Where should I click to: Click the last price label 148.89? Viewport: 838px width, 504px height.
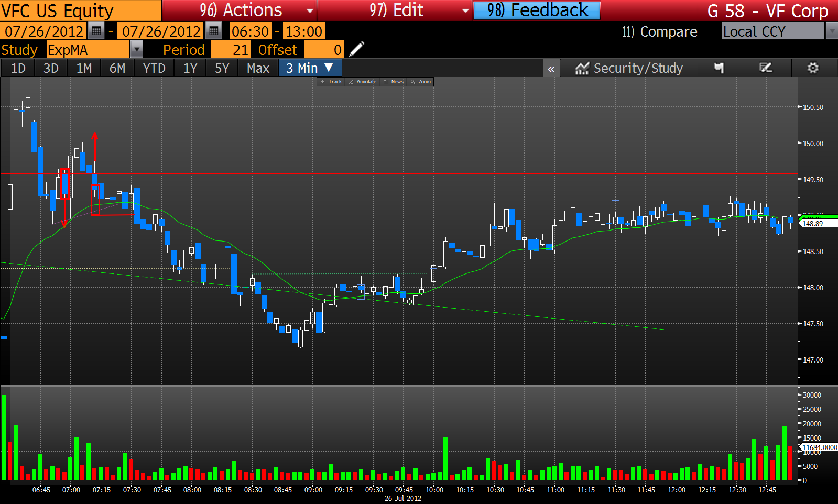click(x=819, y=224)
